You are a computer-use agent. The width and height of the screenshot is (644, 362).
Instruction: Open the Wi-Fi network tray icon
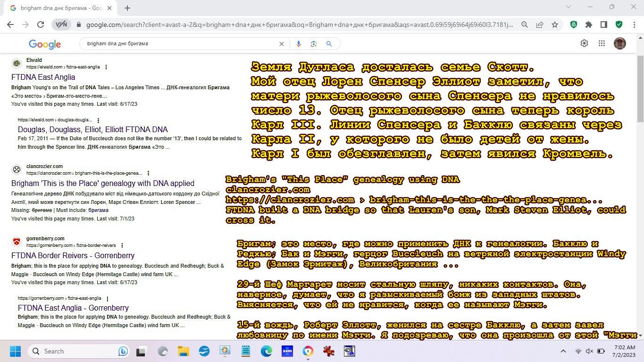coord(578,351)
